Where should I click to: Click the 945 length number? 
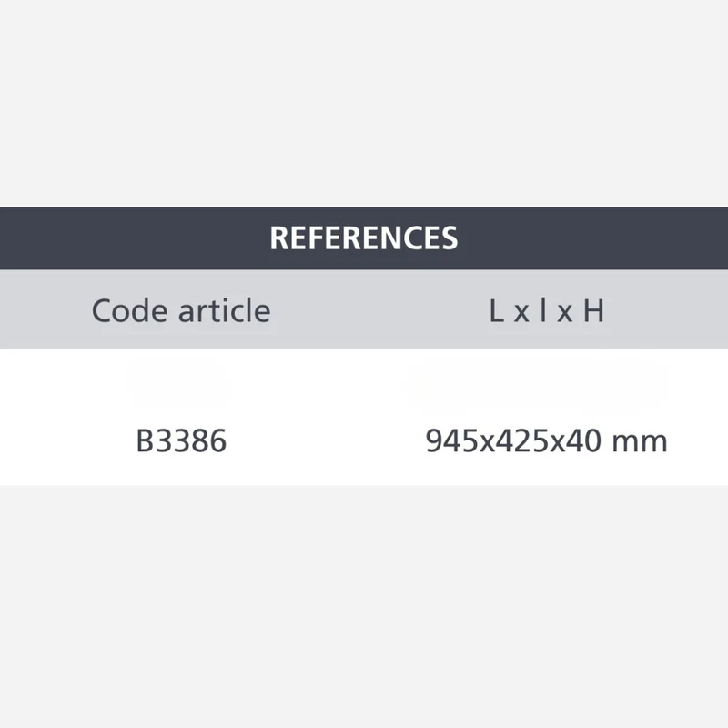click(x=452, y=440)
